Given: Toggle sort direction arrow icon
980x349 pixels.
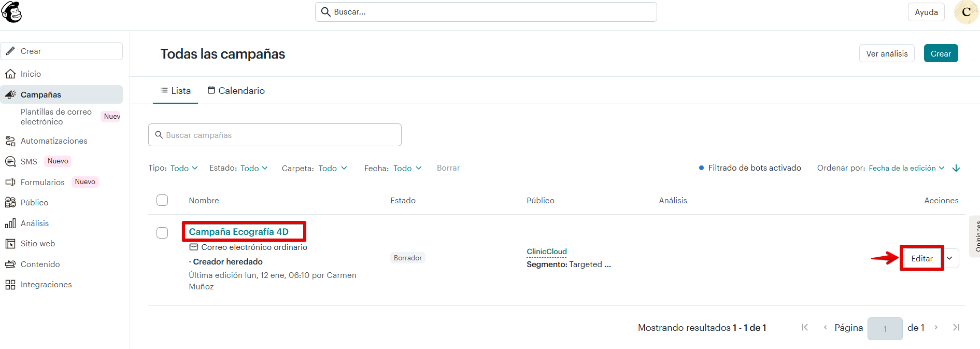Looking at the screenshot, I should (956, 168).
